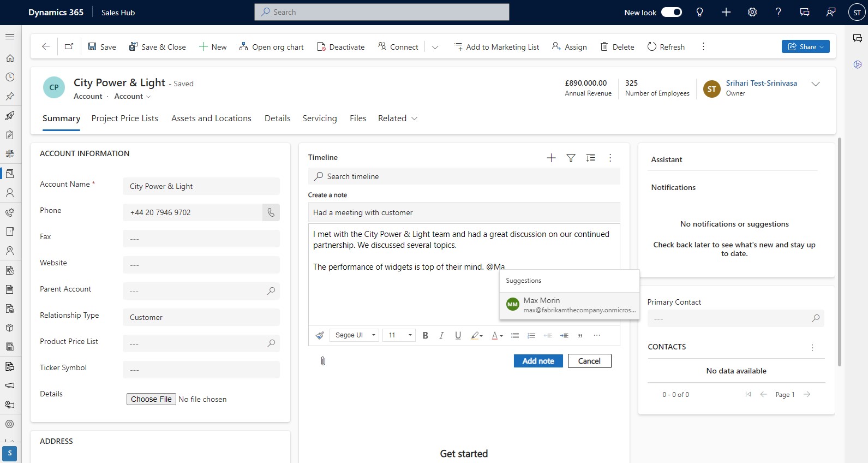
Task: Click the Search timeline field
Action: (464, 176)
